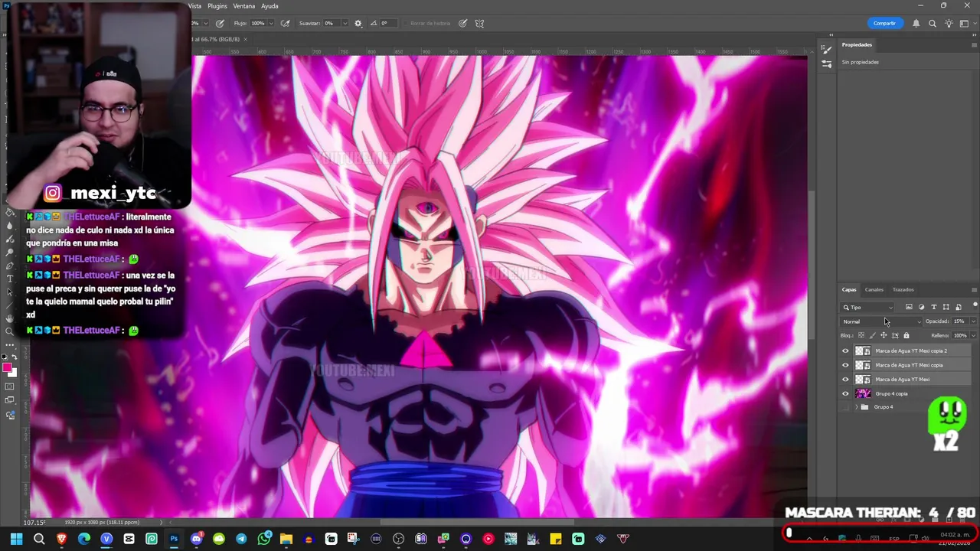Open the Plugins menu

(x=217, y=6)
